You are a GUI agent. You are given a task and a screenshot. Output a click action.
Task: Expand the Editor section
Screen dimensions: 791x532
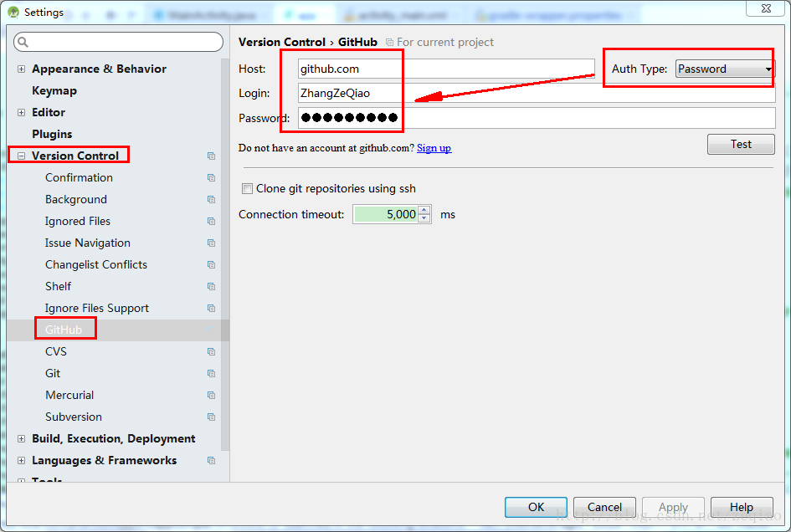(21, 112)
